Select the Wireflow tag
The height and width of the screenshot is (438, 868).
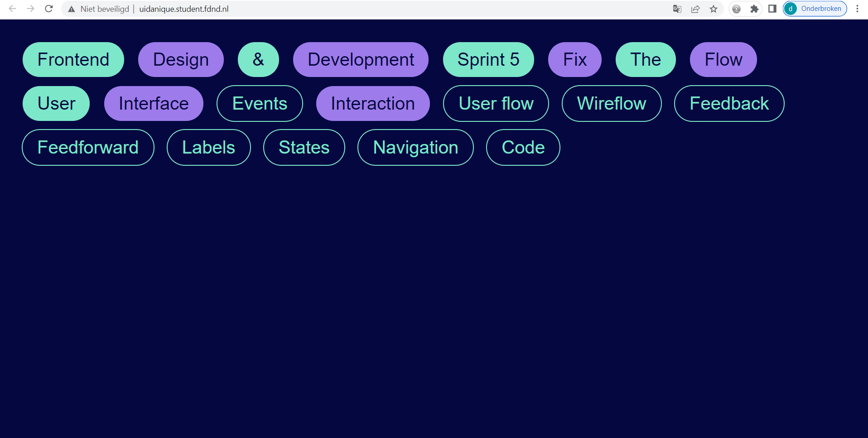(611, 103)
